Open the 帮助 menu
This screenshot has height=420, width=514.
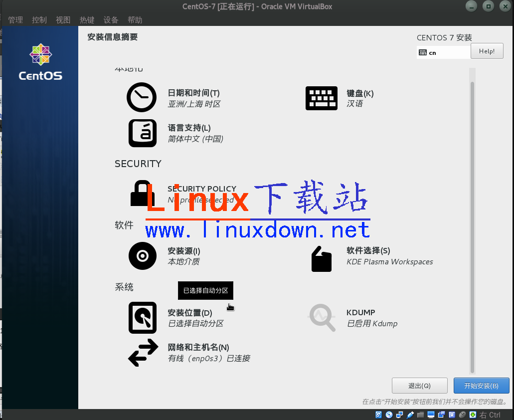[x=135, y=20]
